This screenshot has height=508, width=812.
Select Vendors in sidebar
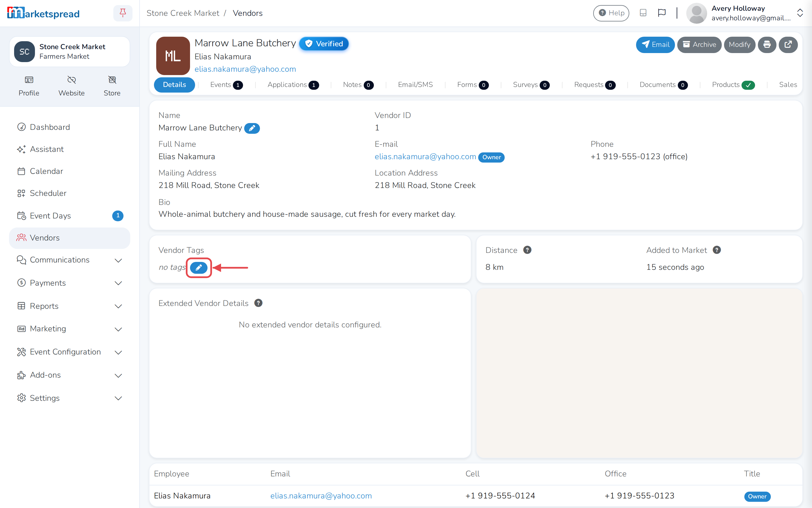coord(69,238)
